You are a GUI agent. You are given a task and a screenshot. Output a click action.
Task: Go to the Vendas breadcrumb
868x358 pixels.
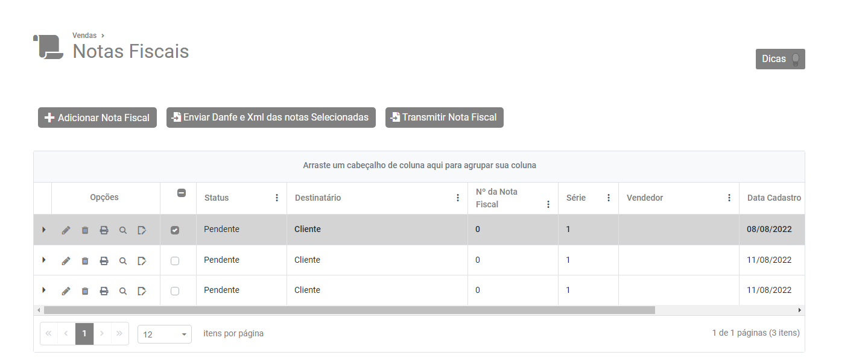pos(84,36)
